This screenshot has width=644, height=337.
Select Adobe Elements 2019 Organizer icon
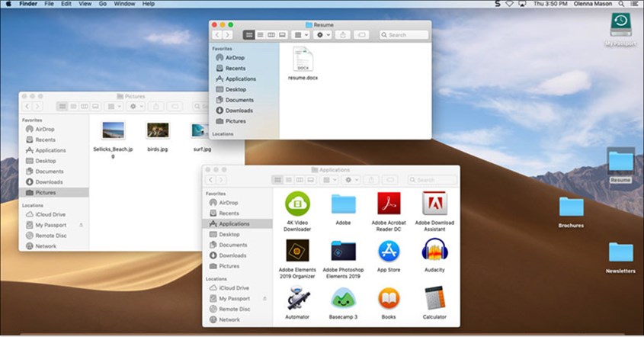pyautogui.click(x=297, y=250)
